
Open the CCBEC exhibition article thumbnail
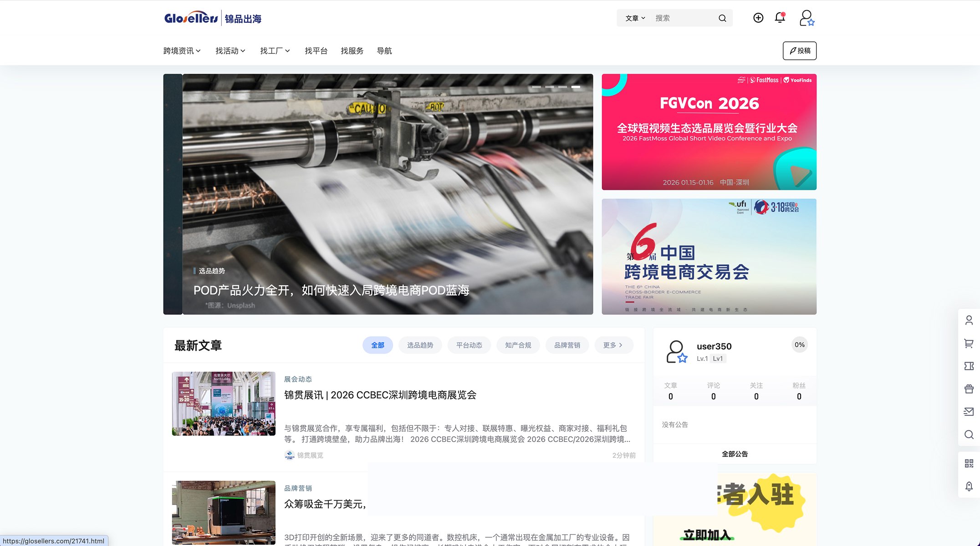tap(224, 404)
